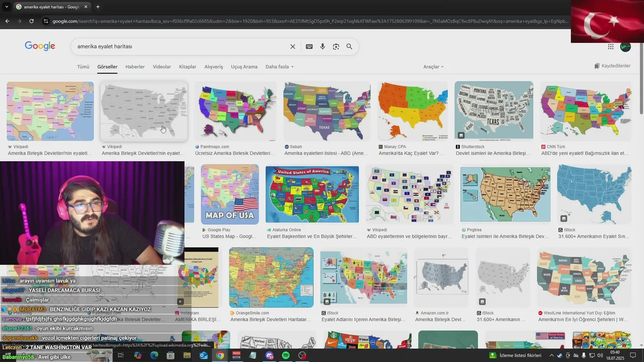The image size is (644, 362).
Task: Click Amerika eyaletleri listesi caption link
Action: pyautogui.click(x=327, y=153)
